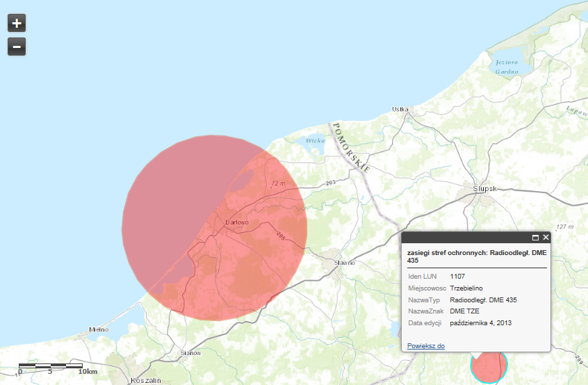This screenshot has width=588, height=385.
Task: Click the Mielno town label
Action: coord(99,329)
